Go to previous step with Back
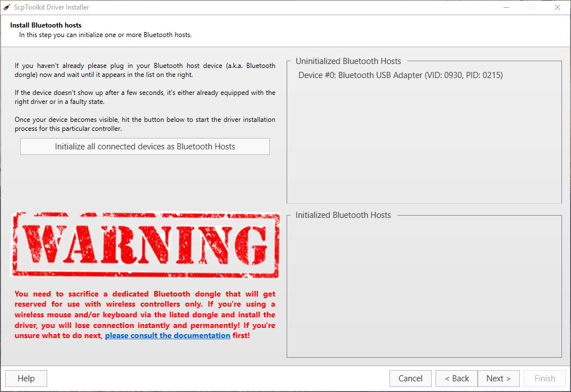571x392 pixels. coord(457,379)
